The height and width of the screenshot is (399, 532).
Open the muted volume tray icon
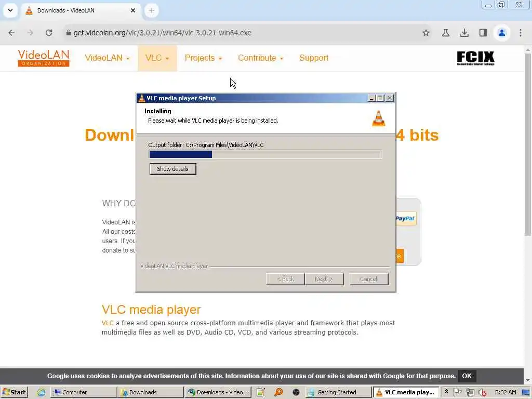(482, 392)
